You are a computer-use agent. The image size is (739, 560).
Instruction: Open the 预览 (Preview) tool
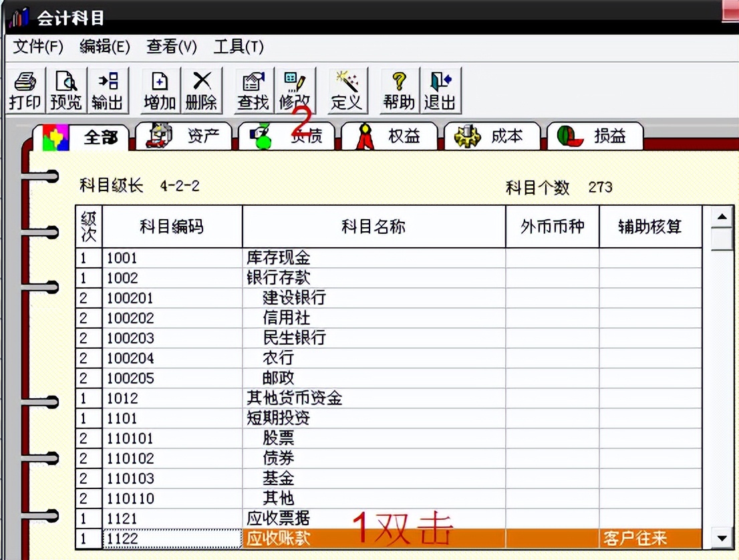point(65,89)
